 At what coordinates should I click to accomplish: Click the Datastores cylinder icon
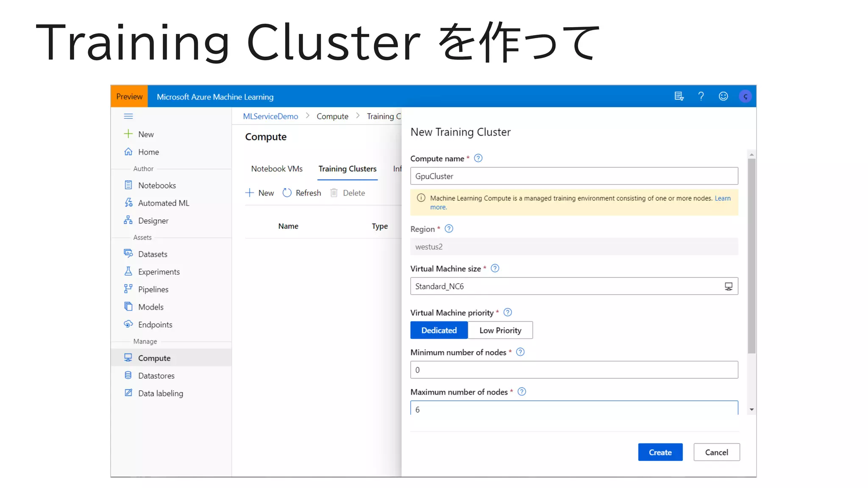128,375
